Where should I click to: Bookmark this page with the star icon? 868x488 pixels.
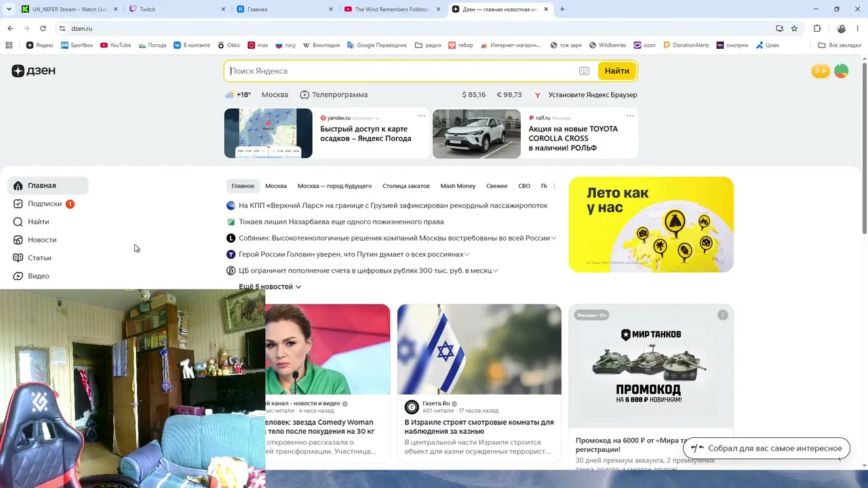(x=794, y=28)
